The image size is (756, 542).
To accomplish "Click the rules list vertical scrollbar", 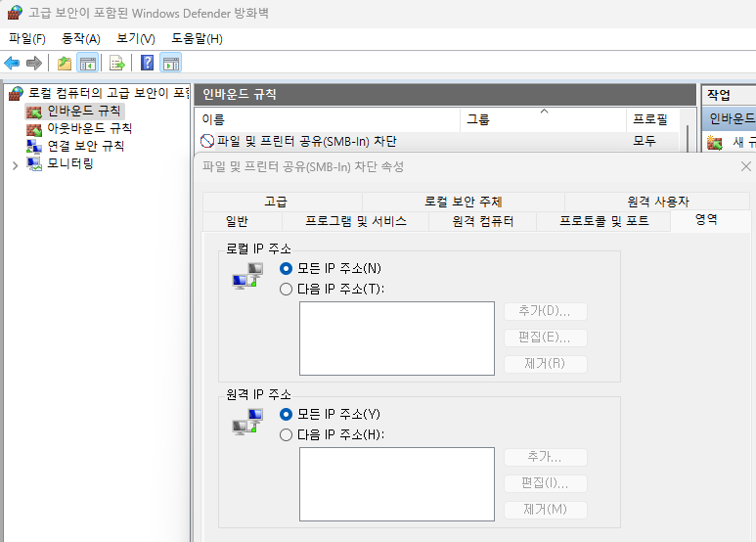I will click(x=688, y=137).
